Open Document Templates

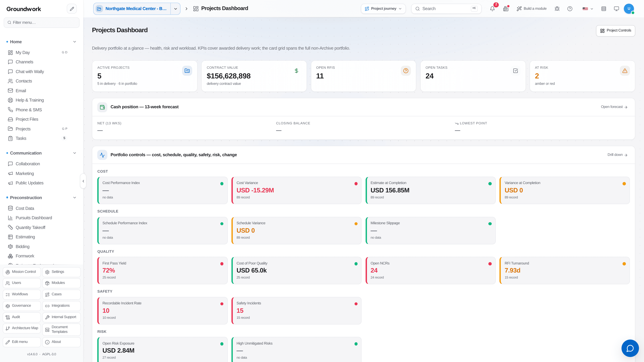(62, 329)
